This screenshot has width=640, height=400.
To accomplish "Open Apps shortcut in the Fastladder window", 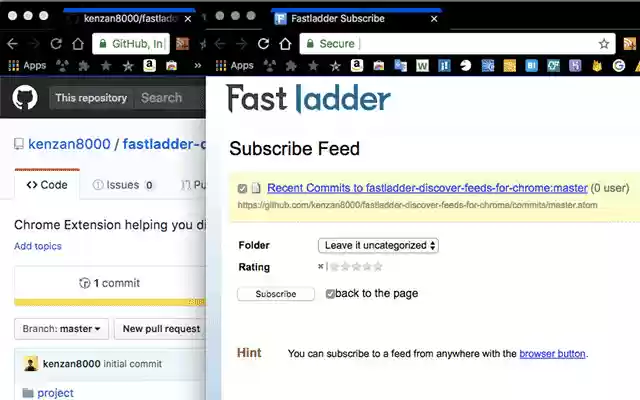I will 234,65.
